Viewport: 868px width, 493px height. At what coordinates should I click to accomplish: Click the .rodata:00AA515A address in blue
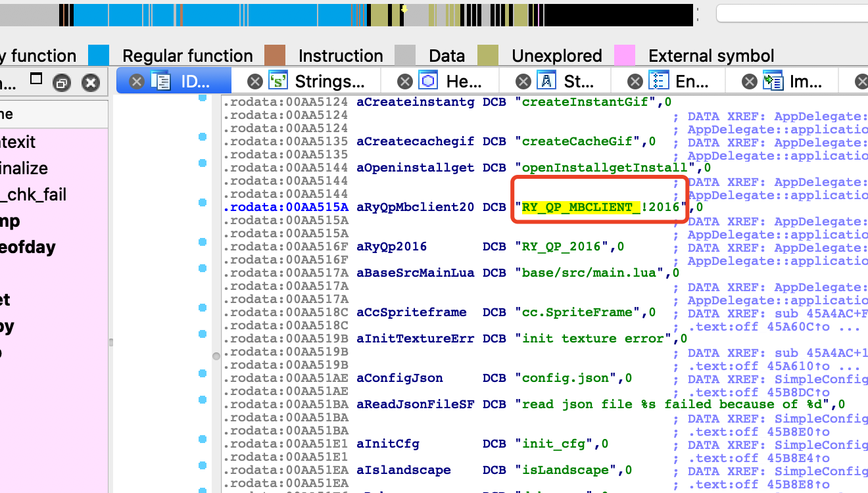coord(285,207)
